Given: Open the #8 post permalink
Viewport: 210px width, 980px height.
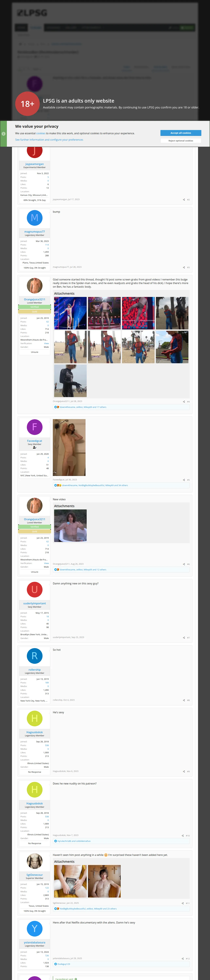Looking at the screenshot, I should coord(188,700).
